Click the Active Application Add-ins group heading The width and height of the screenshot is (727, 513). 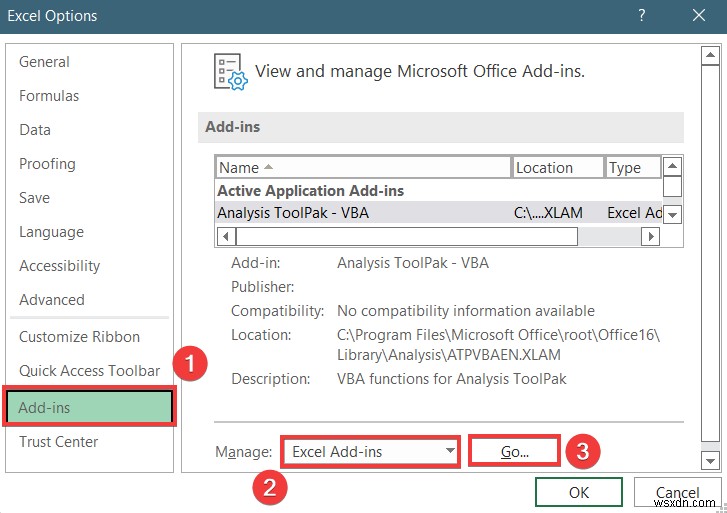[311, 191]
